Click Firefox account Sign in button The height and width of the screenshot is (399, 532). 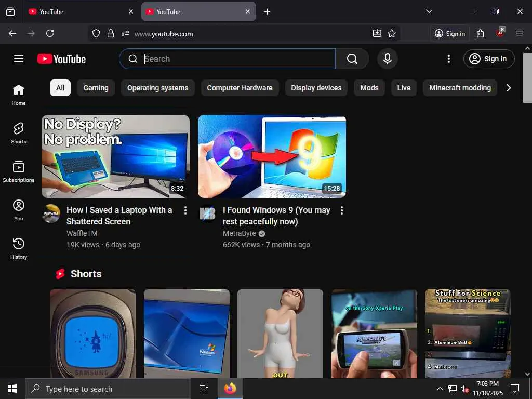point(450,33)
